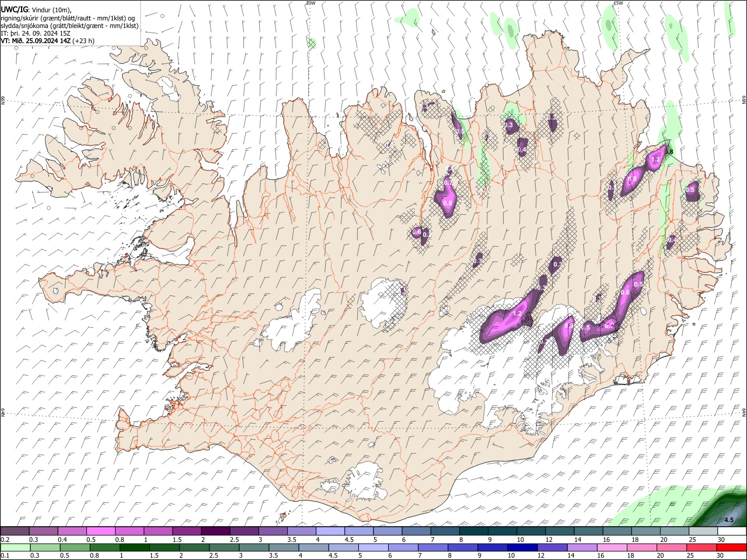Image resolution: width=747 pixels, height=560 pixels.
Task: Click the '20W' longitude label
Action: coord(310,3)
